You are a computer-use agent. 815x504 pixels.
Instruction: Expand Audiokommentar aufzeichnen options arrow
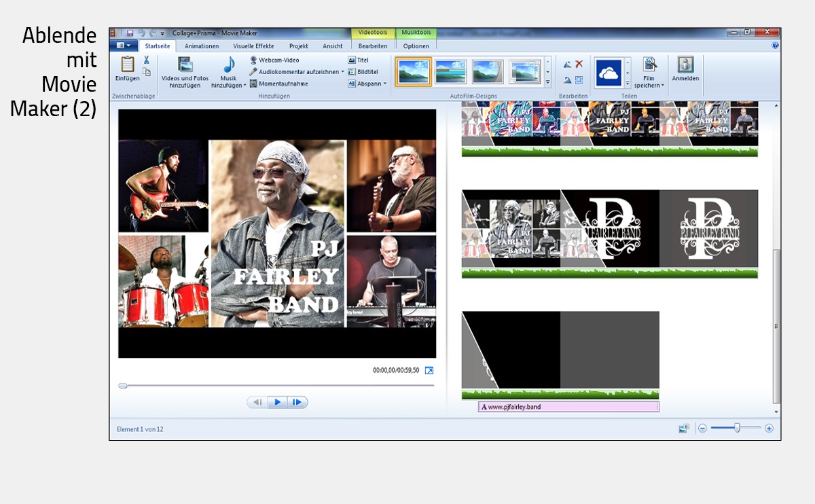click(343, 72)
